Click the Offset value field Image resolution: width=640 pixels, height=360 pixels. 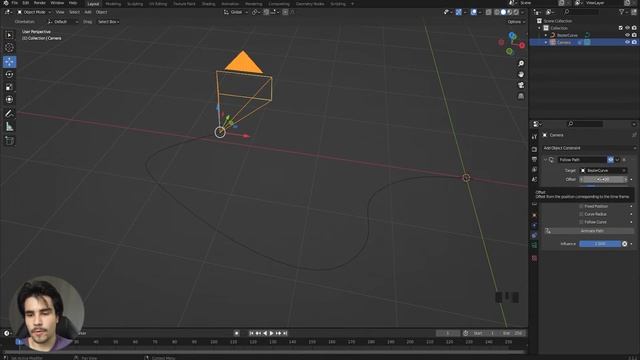tap(603, 180)
